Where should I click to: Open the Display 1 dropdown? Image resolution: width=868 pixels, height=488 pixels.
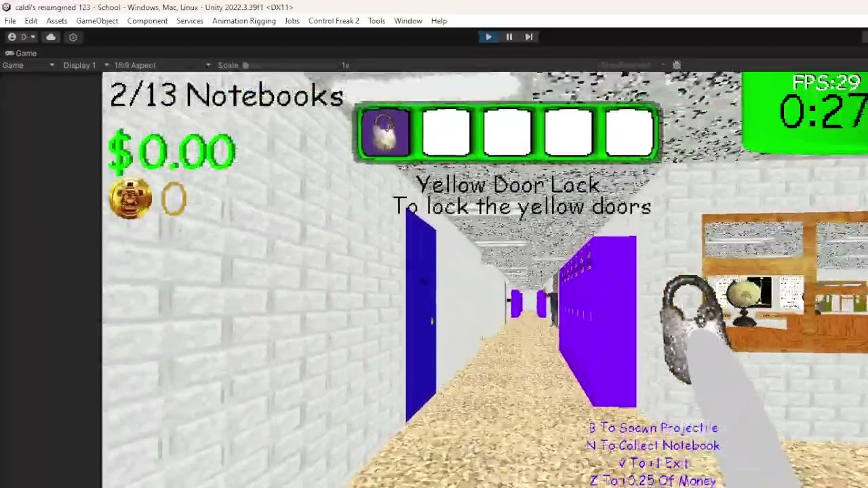point(86,65)
